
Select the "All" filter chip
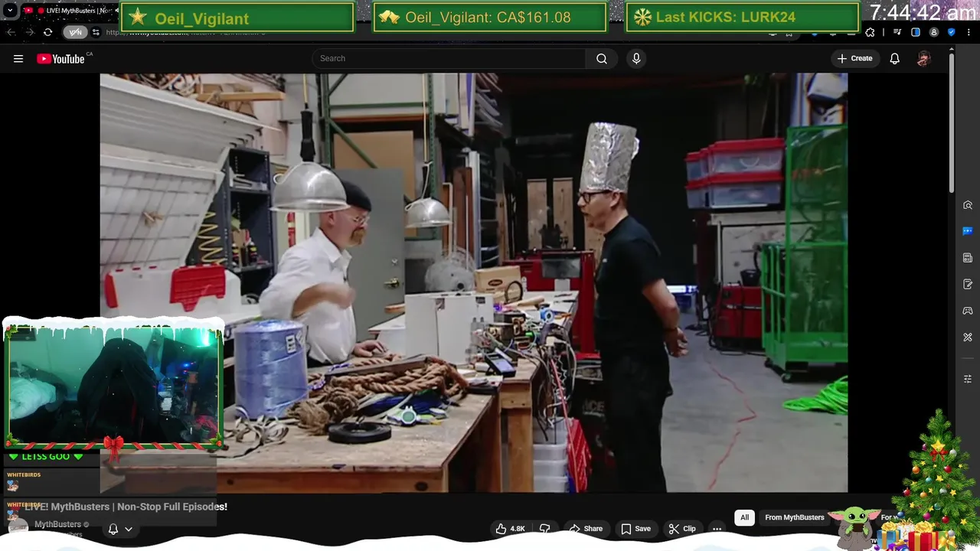[744, 517]
